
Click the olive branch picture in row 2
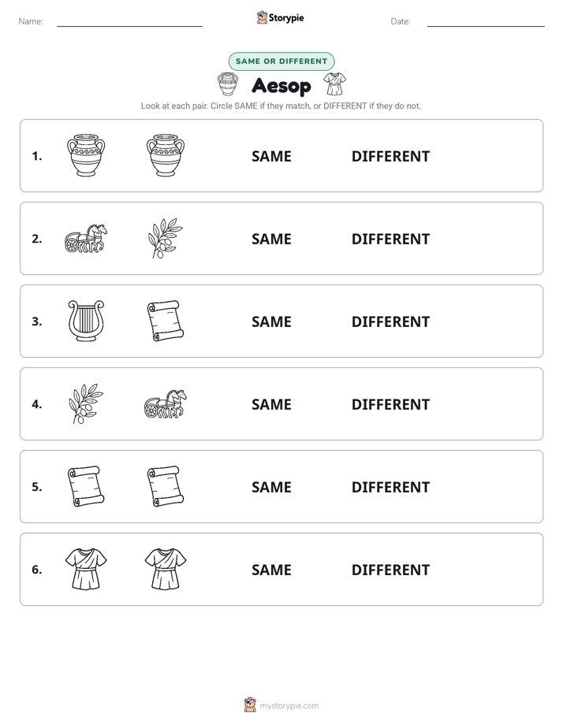(x=166, y=238)
